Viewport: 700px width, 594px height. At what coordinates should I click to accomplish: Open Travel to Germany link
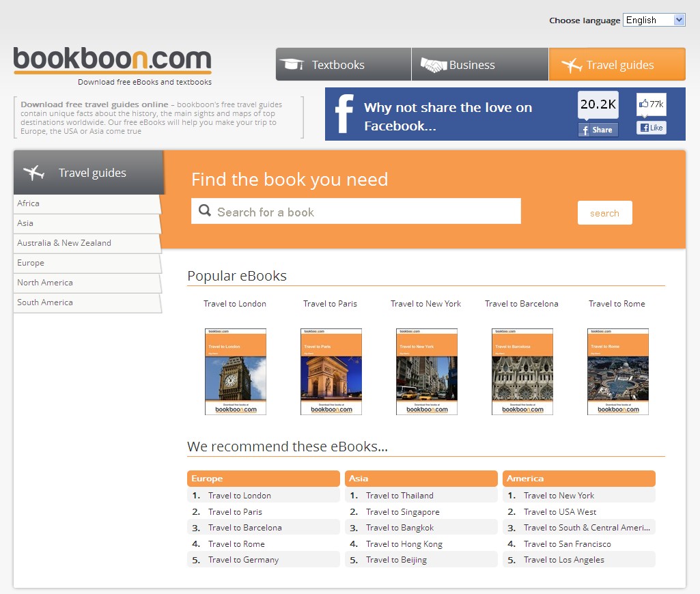point(243,560)
